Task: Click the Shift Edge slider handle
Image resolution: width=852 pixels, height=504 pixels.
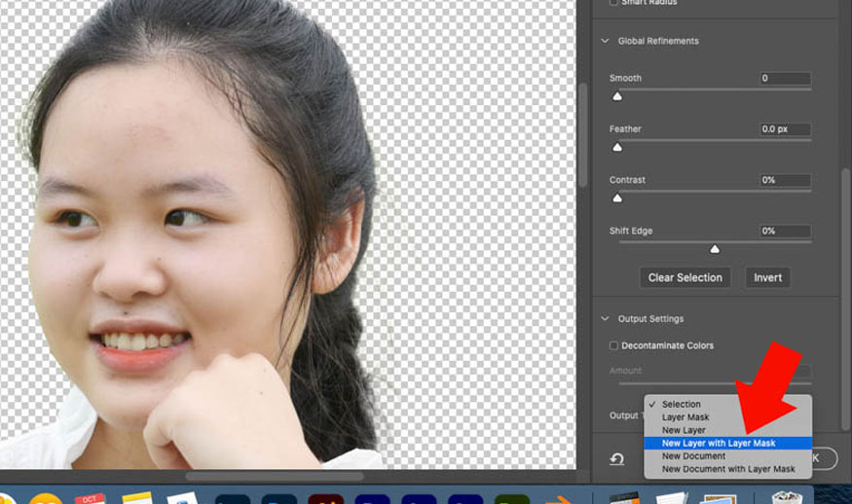Action: click(x=715, y=249)
